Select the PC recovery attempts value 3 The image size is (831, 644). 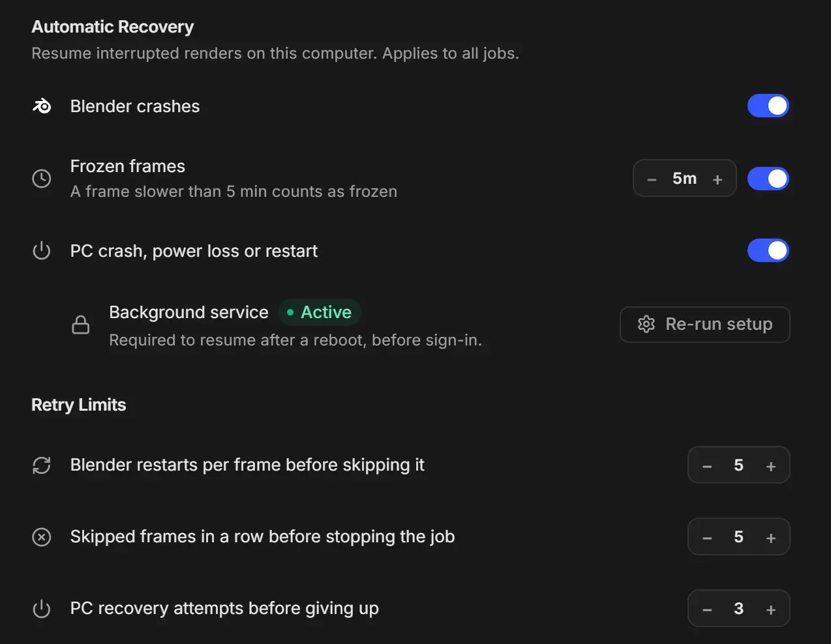click(x=738, y=609)
